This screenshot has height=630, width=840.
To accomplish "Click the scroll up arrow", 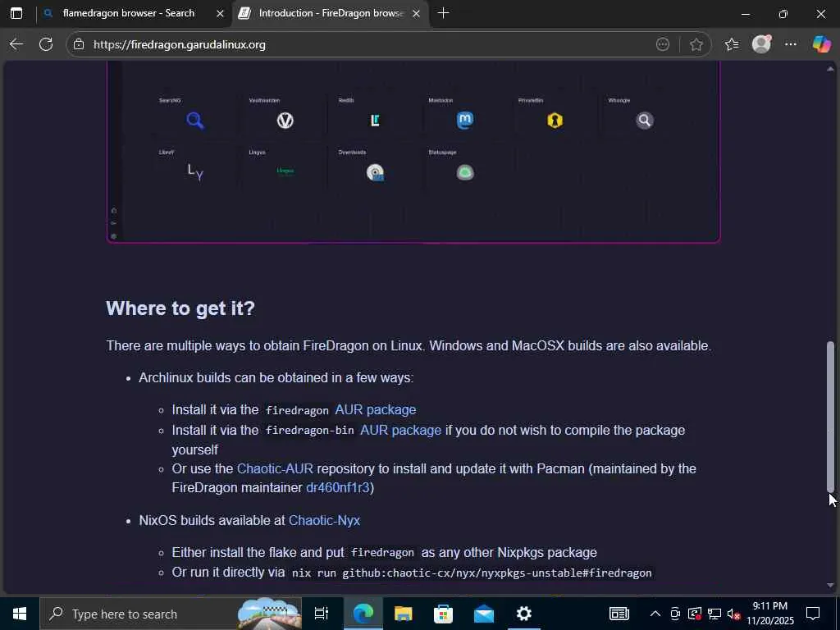I will 830,69.
